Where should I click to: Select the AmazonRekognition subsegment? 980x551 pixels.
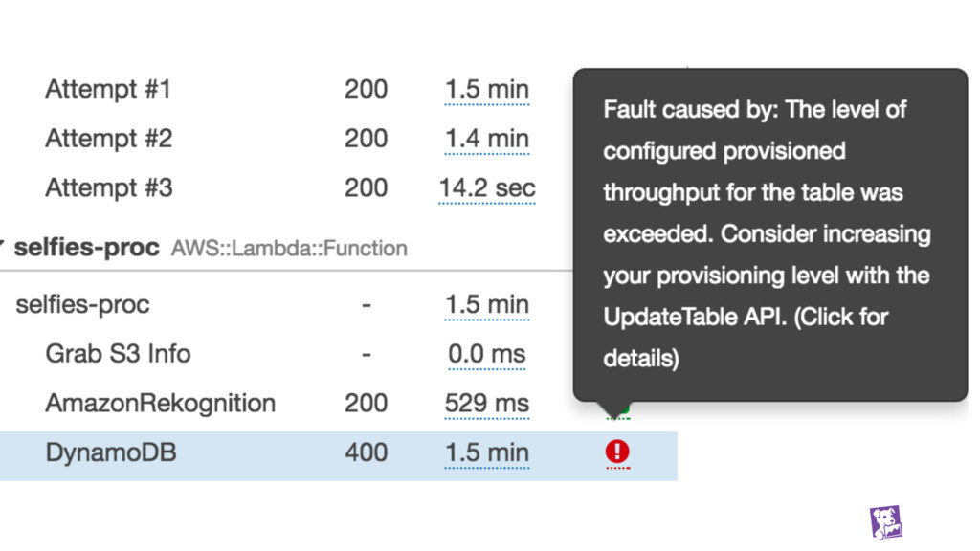[160, 404]
